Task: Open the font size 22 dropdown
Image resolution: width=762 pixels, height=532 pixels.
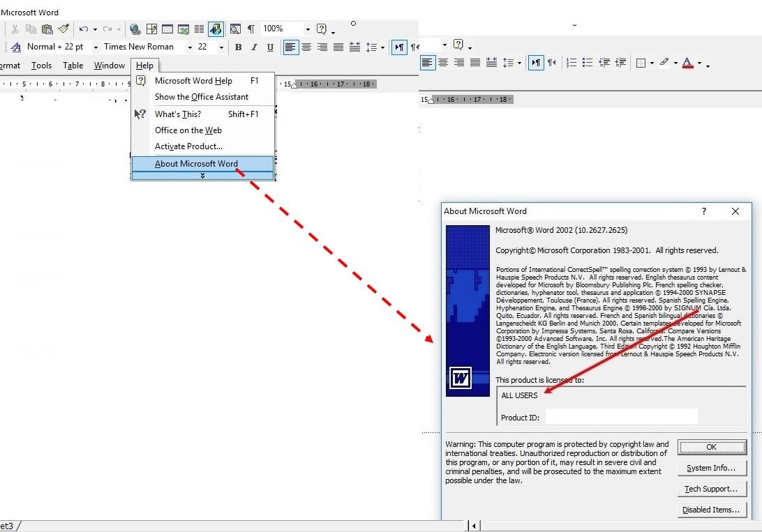Action: point(221,47)
